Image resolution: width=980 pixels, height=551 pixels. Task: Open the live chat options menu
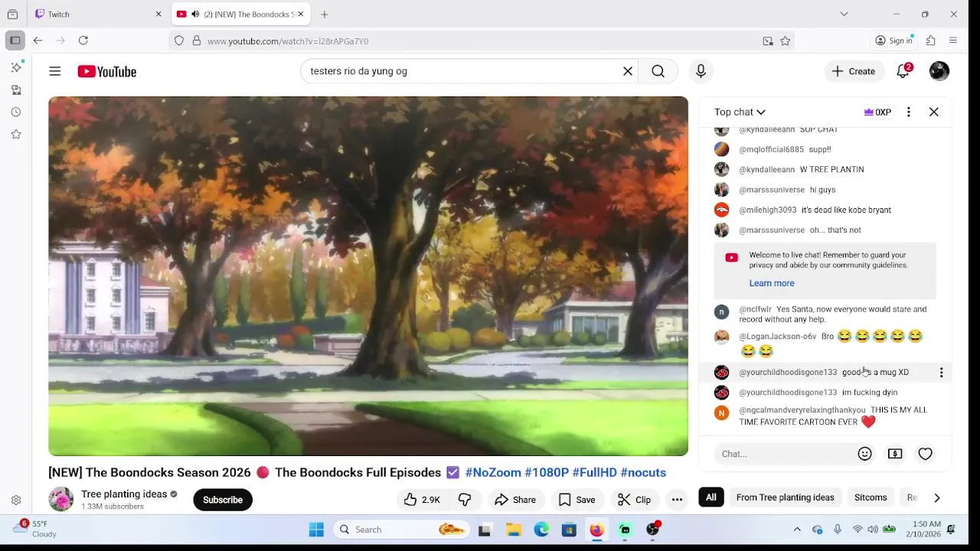[909, 112]
